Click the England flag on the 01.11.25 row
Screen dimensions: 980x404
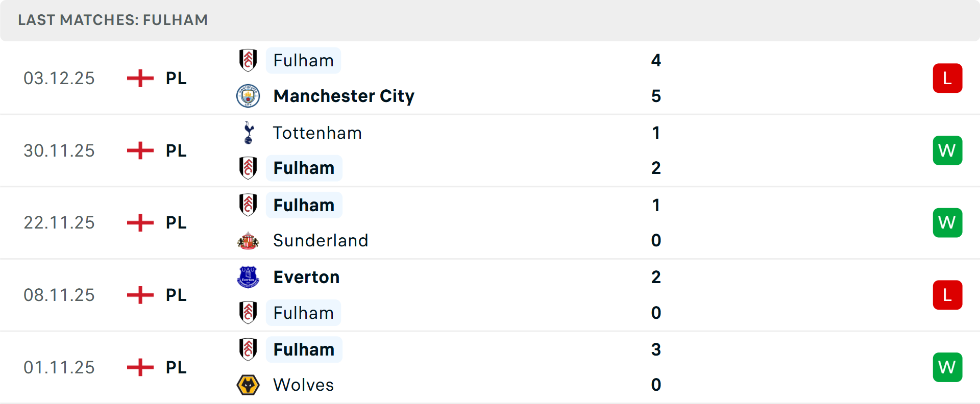click(x=139, y=367)
